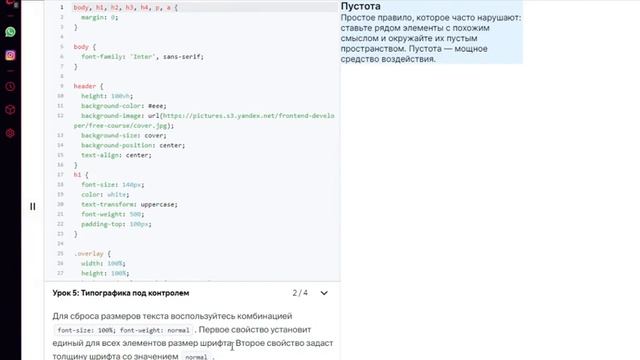Click the 'Пустота' heading in the preview
The image size is (640, 360).
click(361, 6)
